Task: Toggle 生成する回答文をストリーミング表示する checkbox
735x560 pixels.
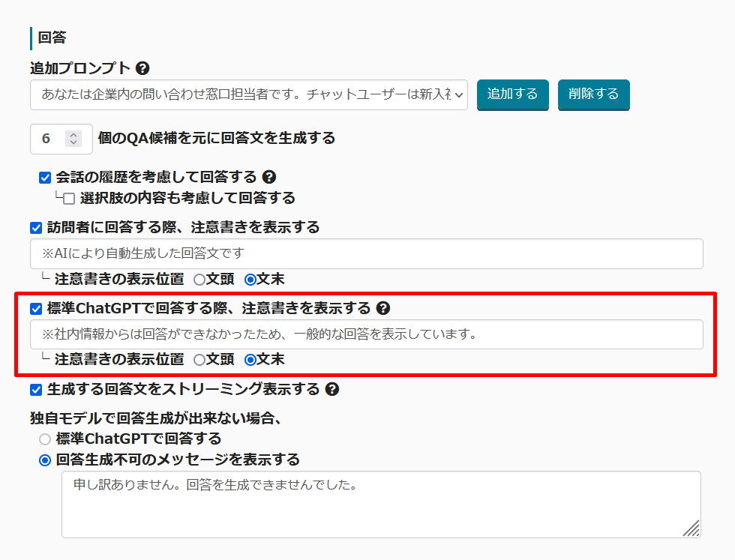Action: pos(36,390)
